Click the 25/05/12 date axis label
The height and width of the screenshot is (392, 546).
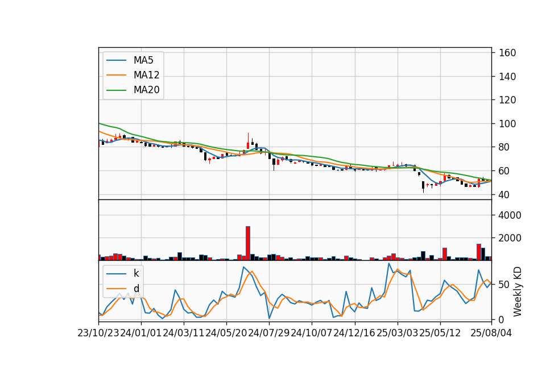click(440, 333)
